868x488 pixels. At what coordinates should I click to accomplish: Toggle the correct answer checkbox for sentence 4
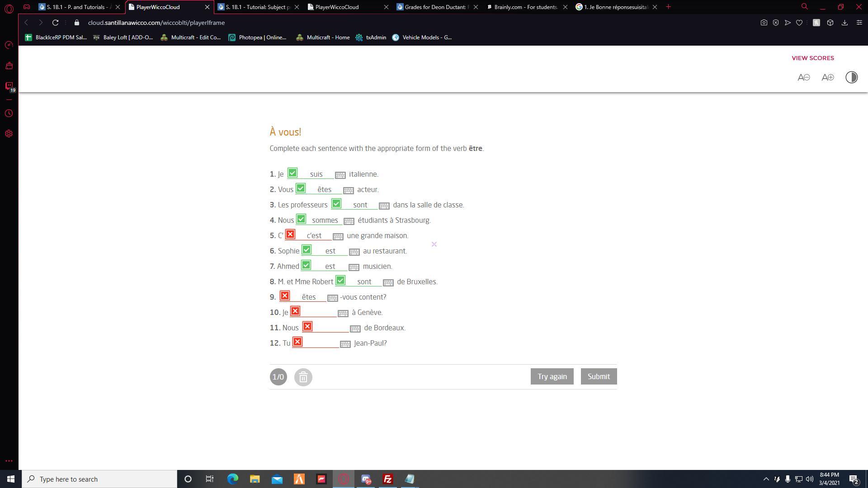tap(302, 219)
